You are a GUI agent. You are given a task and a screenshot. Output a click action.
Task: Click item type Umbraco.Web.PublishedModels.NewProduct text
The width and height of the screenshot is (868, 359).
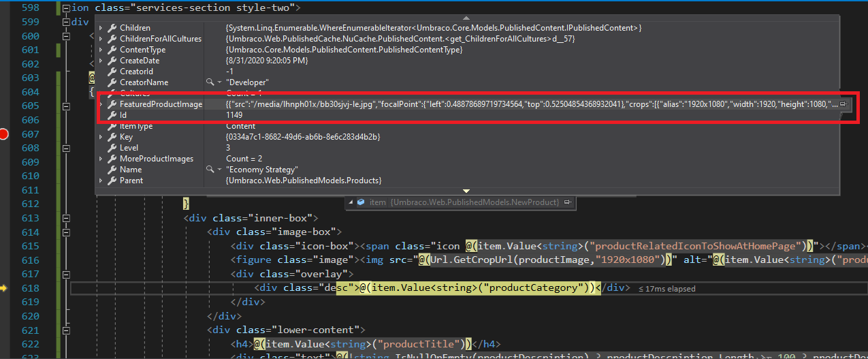(474, 202)
